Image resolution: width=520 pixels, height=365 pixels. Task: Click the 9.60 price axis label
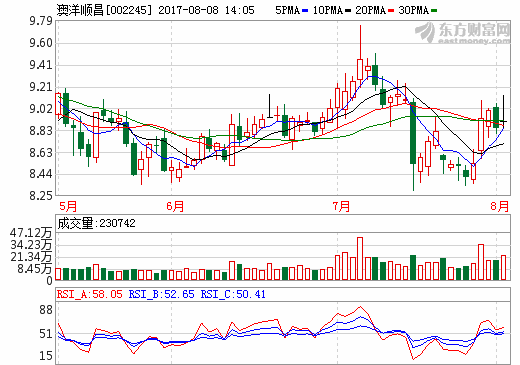coord(41,43)
